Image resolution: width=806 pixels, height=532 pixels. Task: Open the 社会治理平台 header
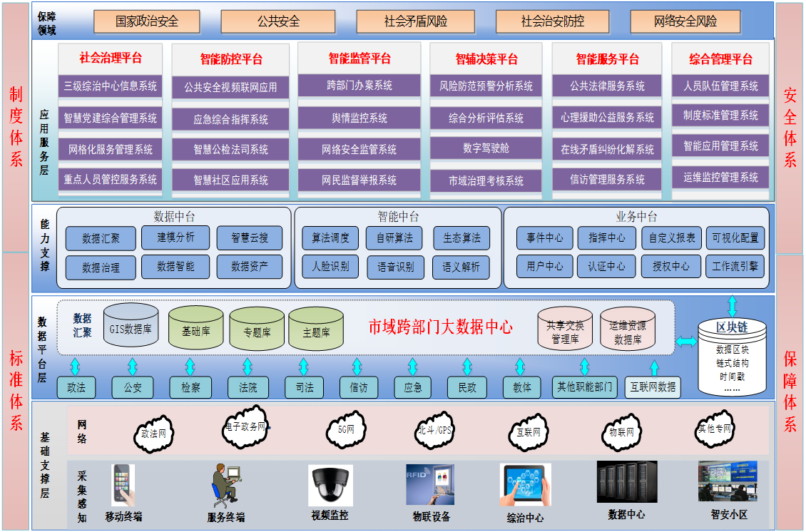click(x=111, y=58)
